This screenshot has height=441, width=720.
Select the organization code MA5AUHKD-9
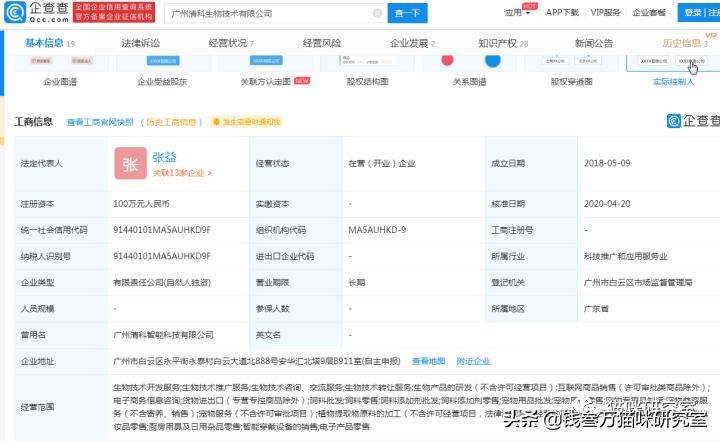coord(377,230)
